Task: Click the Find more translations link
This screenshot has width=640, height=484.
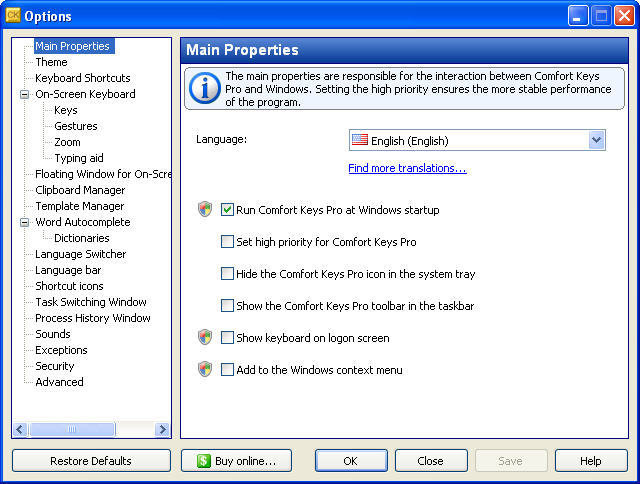Action: (407, 168)
